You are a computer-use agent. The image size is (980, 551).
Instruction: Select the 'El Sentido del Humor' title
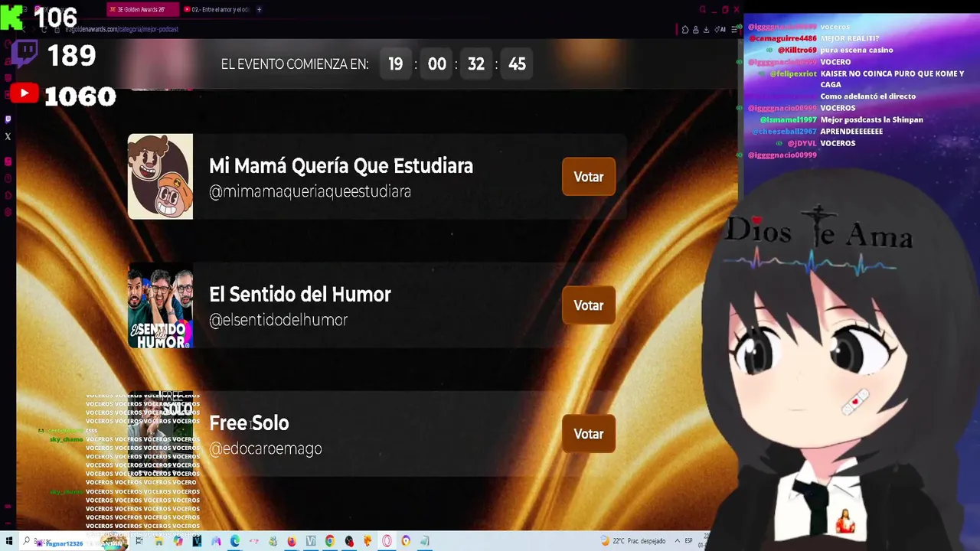click(x=300, y=295)
